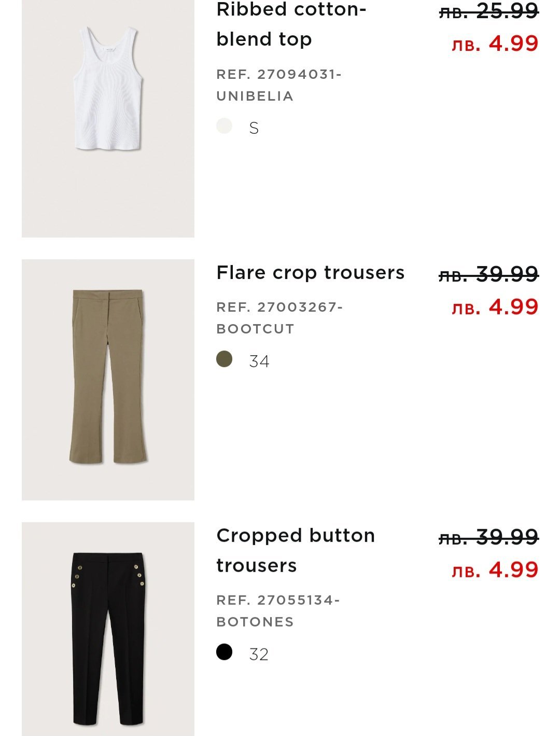Click the Flare crop trousers title

coord(310,272)
